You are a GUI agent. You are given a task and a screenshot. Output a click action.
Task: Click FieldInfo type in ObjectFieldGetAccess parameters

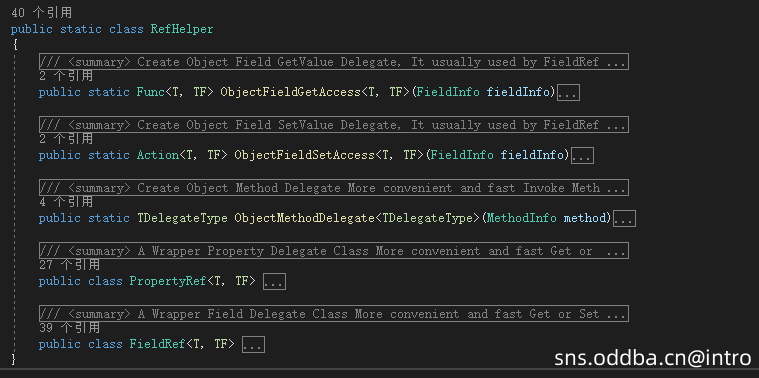coord(448,92)
